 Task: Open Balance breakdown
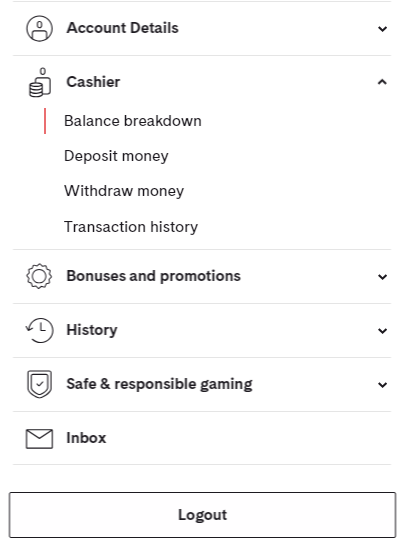pyautogui.click(x=133, y=121)
